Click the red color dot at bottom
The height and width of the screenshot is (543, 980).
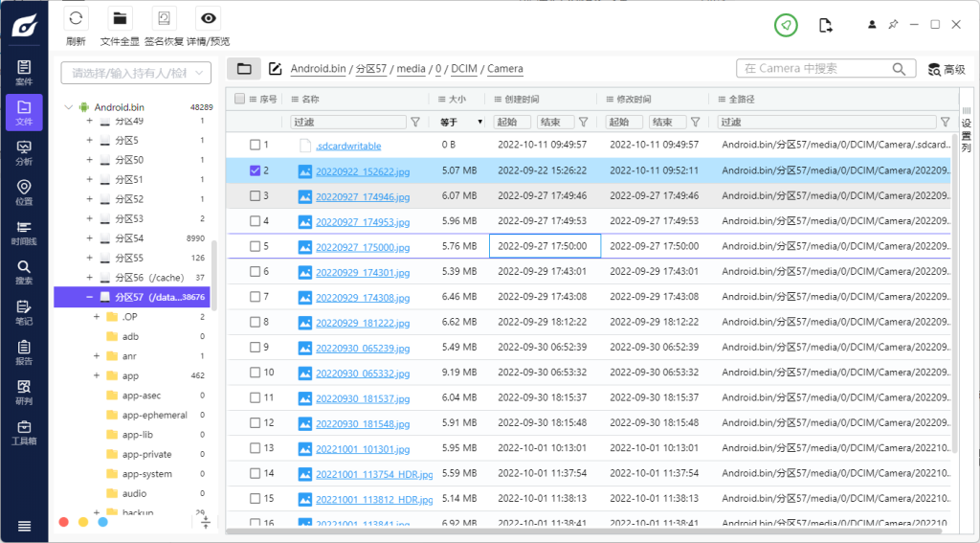click(64, 522)
